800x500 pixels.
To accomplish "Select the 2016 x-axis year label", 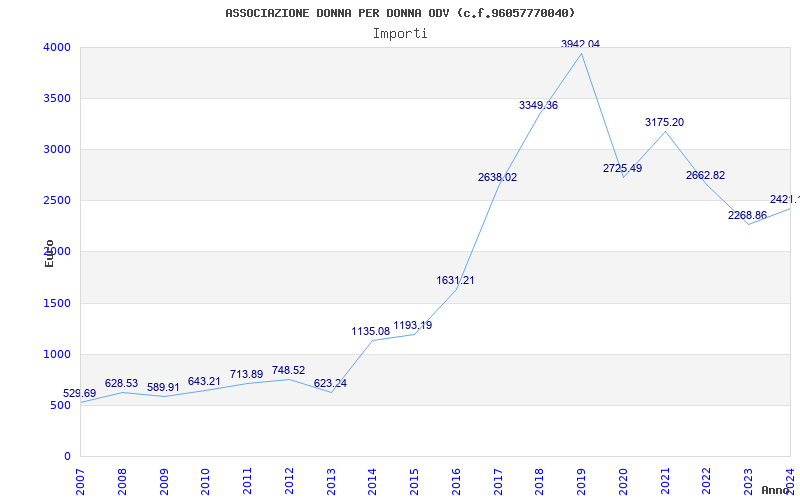I will 456,482.
